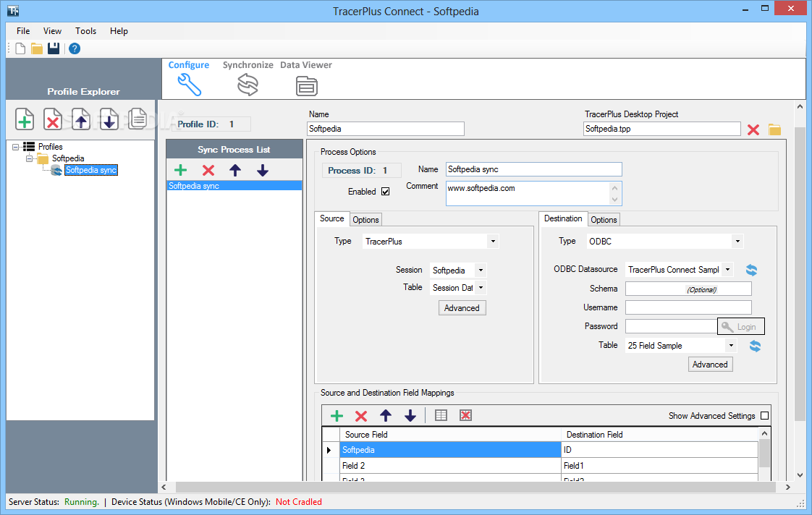Click the field mappings table scrollbar
This screenshot has width=812, height=515.
(x=764, y=454)
